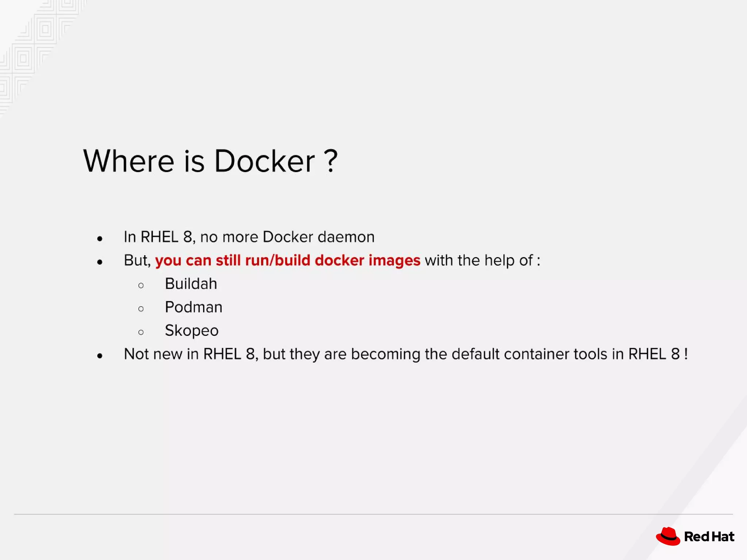Click the Red Hat wordmark text
747x560 pixels.
coord(709,537)
